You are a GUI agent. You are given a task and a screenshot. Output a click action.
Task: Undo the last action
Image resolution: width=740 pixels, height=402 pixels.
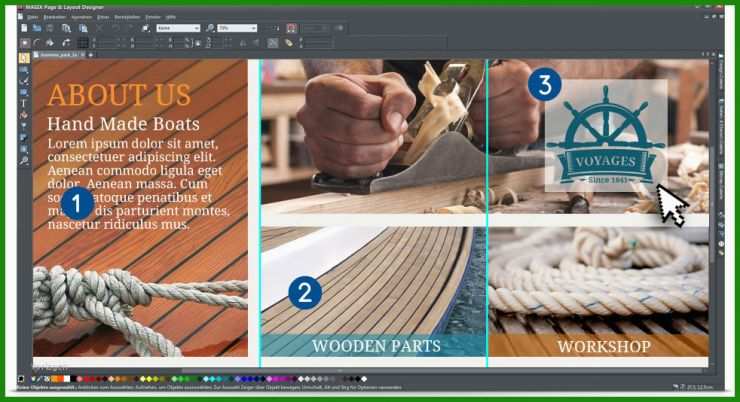tap(116, 28)
